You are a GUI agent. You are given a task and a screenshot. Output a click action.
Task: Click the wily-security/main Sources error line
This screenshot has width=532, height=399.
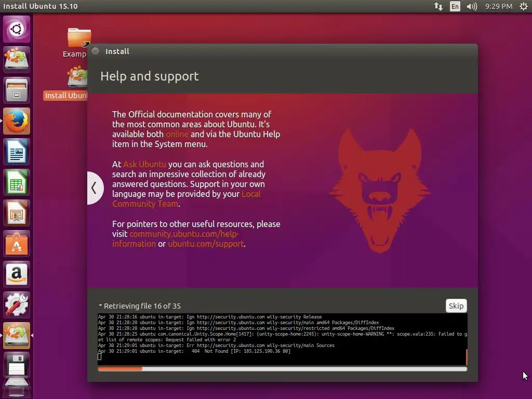tap(216, 345)
